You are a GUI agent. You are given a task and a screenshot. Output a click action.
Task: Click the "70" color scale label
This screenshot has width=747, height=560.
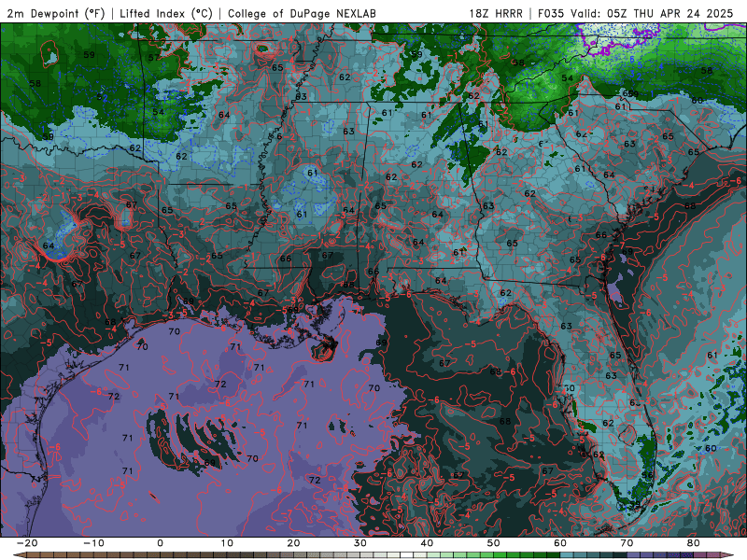(627, 543)
